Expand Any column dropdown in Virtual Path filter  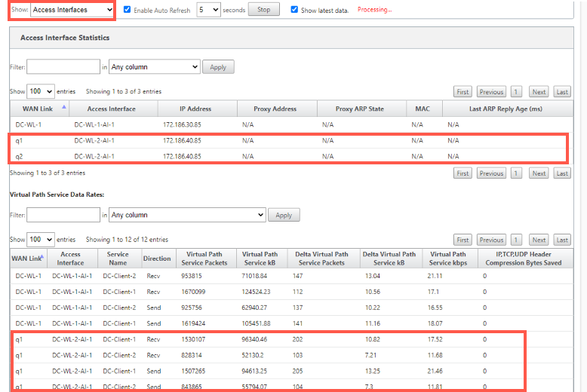pyautogui.click(x=187, y=215)
